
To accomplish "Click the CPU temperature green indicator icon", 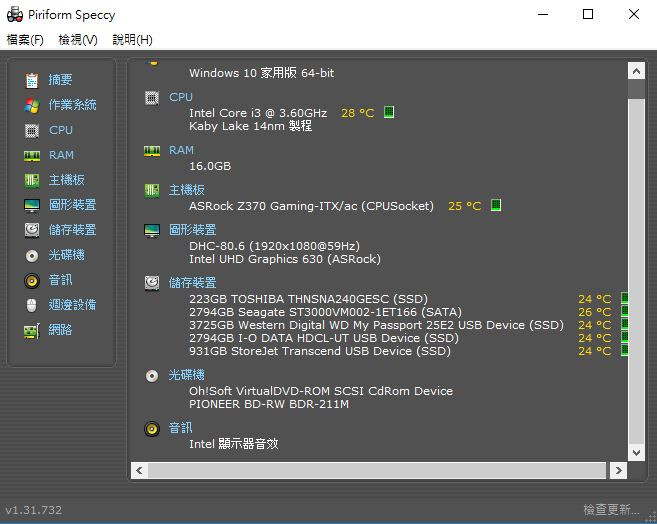I will click(389, 112).
